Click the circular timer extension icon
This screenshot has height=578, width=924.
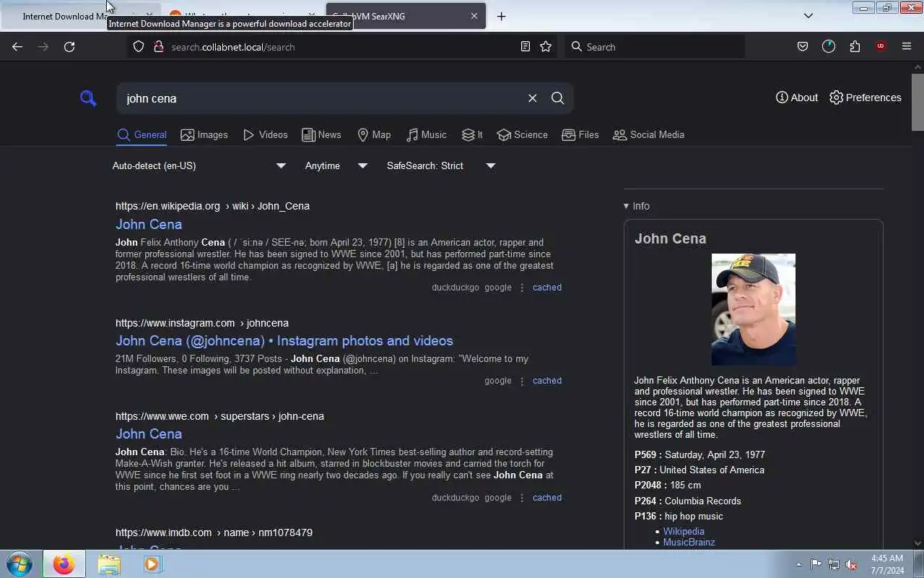829,46
